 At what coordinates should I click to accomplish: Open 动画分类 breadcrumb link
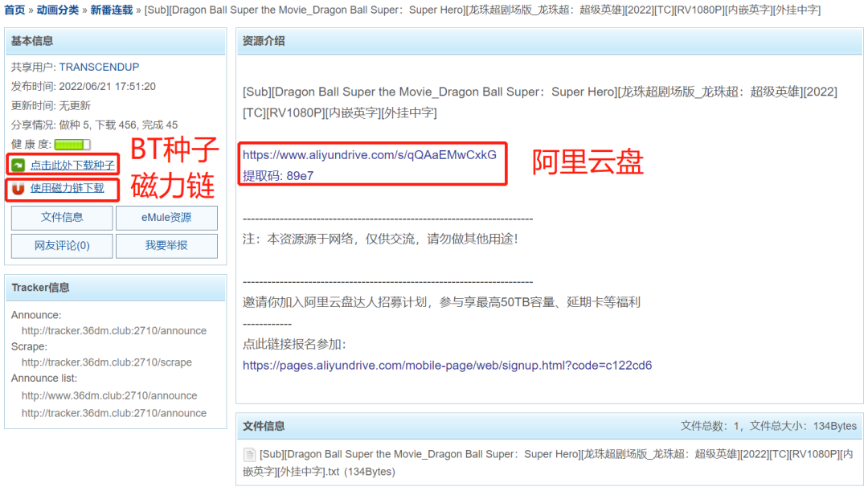pyautogui.click(x=58, y=10)
